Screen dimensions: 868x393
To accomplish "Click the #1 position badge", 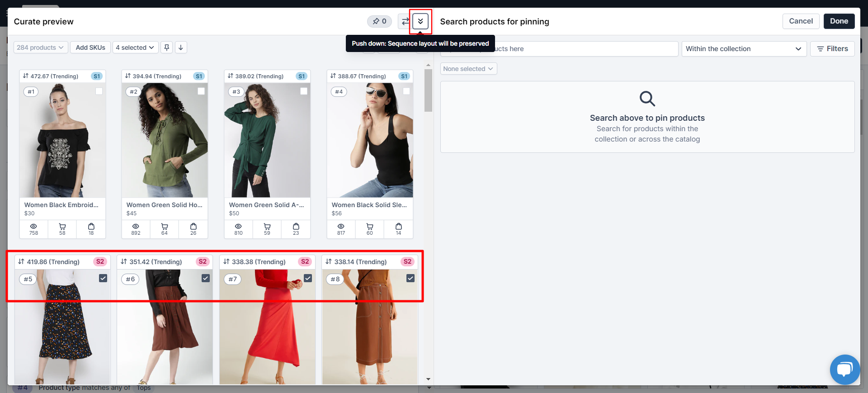I will (31, 92).
